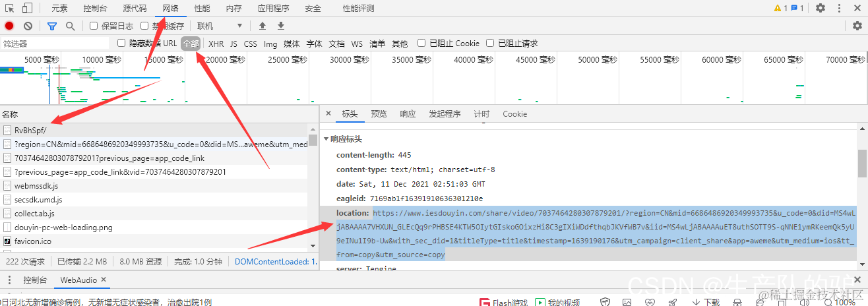The height and width of the screenshot is (306, 868).
Task: Click the favicon.ico file icon
Action: pos(8,241)
